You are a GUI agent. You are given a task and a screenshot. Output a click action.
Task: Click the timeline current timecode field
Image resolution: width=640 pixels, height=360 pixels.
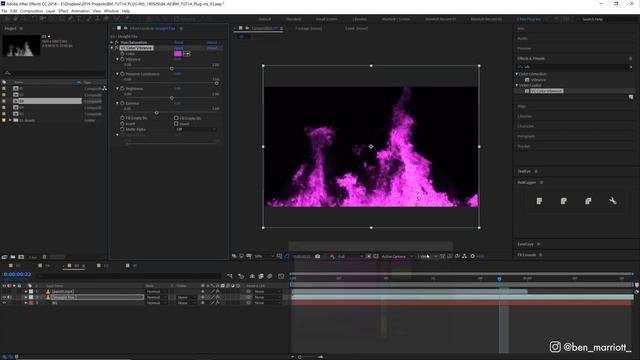(x=18, y=274)
